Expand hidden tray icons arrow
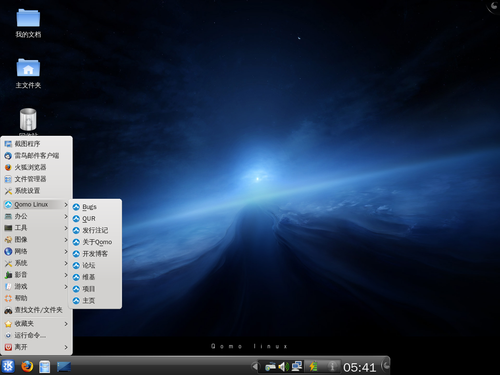500x375 pixels. point(255,367)
